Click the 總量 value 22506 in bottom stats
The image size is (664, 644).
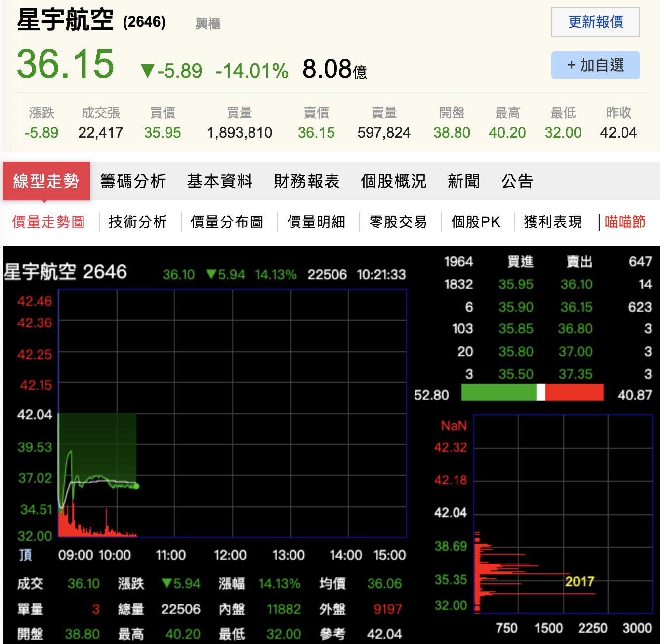[181, 609]
